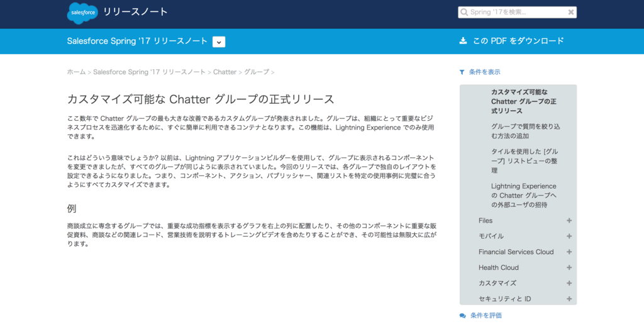Screen dimensions: 644x329
Task: Click the search magnifier icon
Action: click(x=464, y=13)
